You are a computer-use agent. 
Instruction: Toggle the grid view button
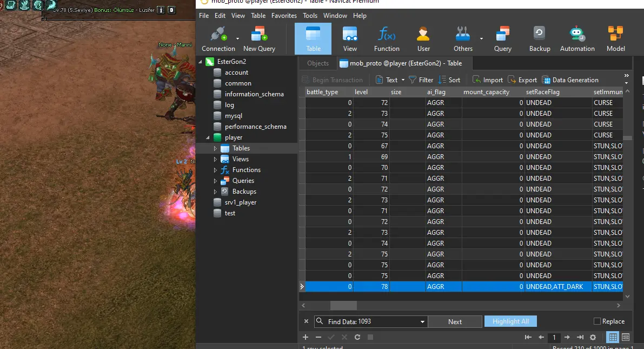pyautogui.click(x=613, y=337)
